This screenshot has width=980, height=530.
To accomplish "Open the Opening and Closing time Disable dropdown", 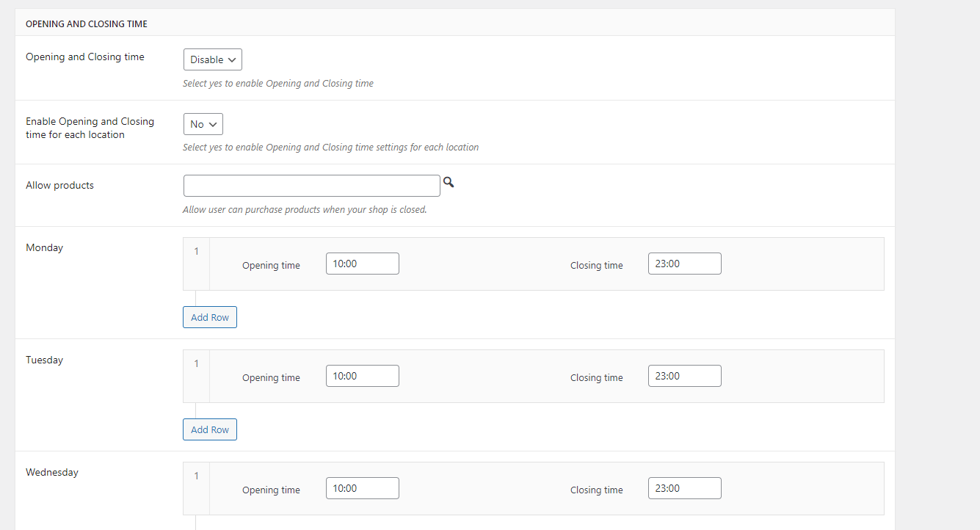I will pos(212,59).
